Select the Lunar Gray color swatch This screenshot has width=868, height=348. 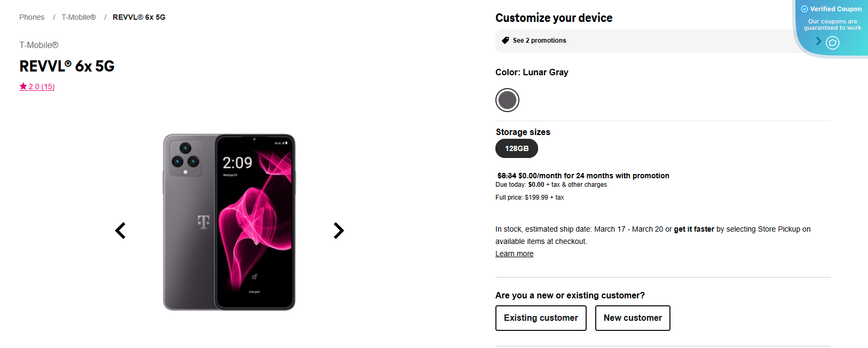click(x=507, y=100)
